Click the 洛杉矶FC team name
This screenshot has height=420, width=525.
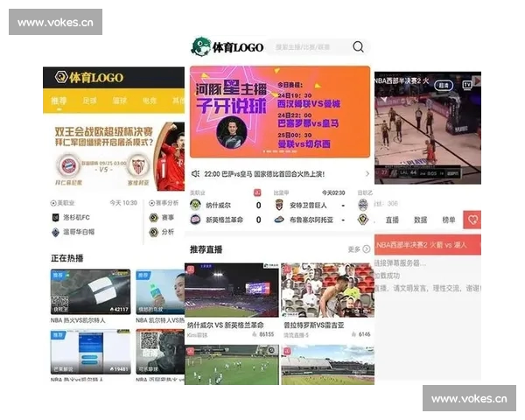click(x=76, y=217)
